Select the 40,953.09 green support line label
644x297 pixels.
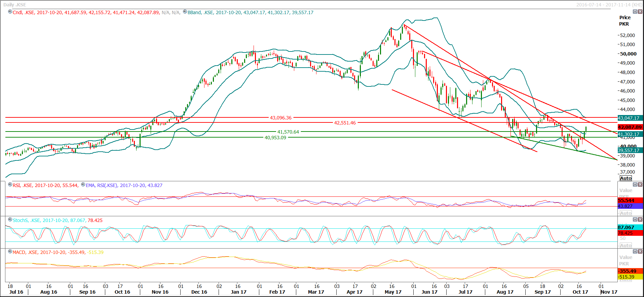pos(275,138)
